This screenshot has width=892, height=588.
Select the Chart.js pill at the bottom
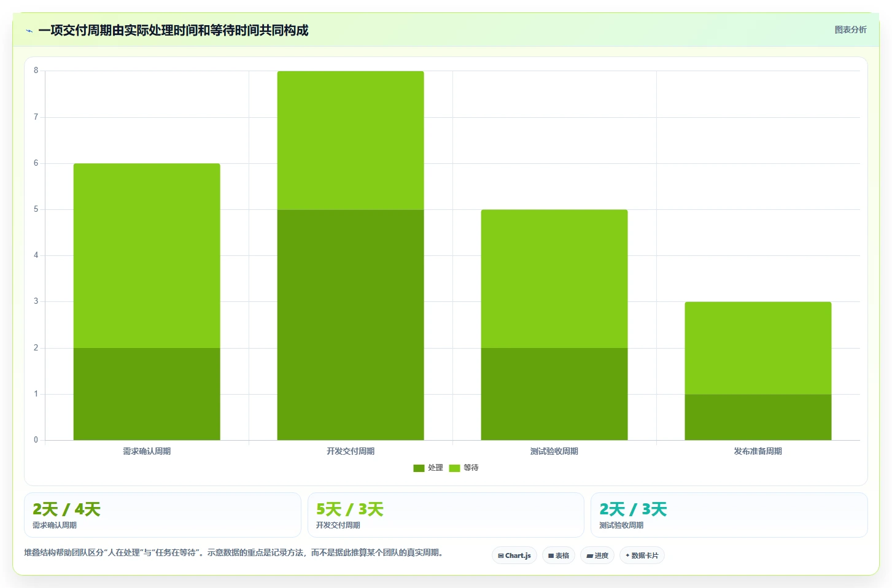514,555
